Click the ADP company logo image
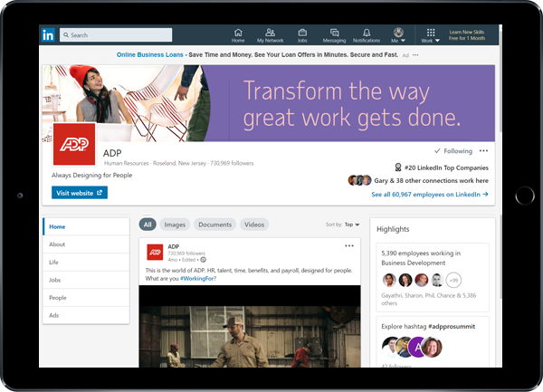Viewport: 543px width, 392px height. coord(74,144)
